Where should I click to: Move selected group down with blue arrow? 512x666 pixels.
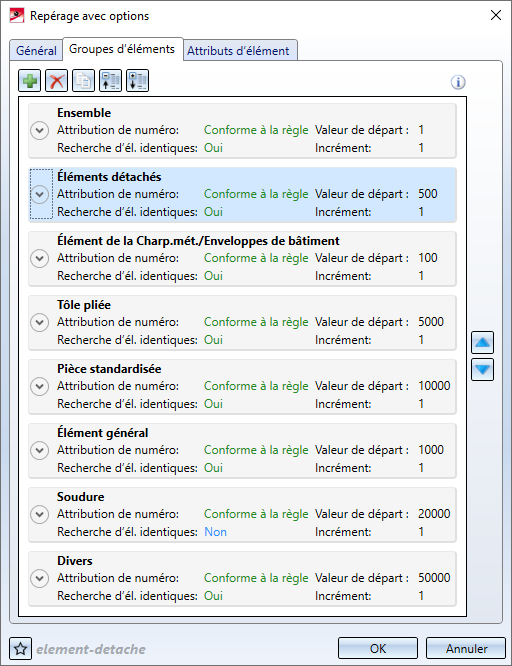pos(482,370)
